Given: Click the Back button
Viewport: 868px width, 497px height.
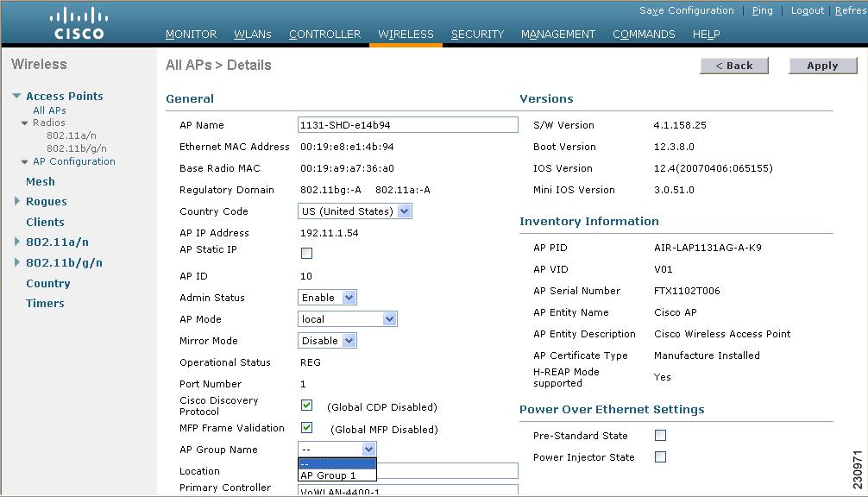Looking at the screenshot, I should (733, 65).
